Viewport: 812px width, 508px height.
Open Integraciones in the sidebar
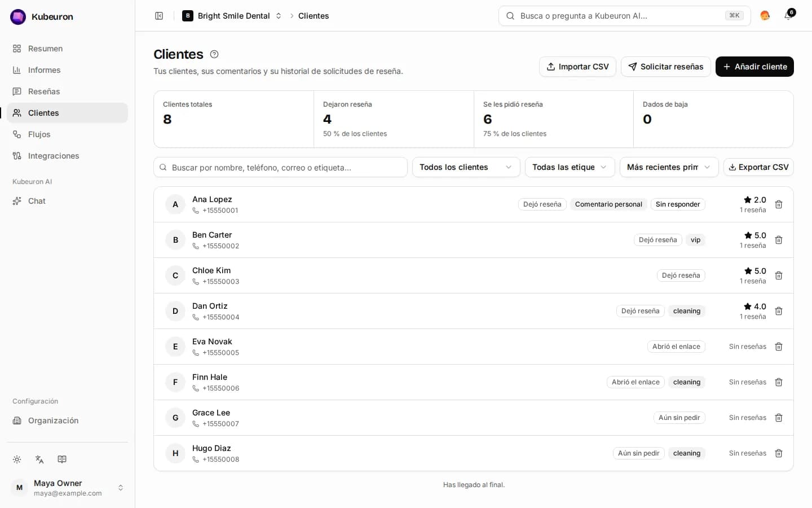(67, 156)
